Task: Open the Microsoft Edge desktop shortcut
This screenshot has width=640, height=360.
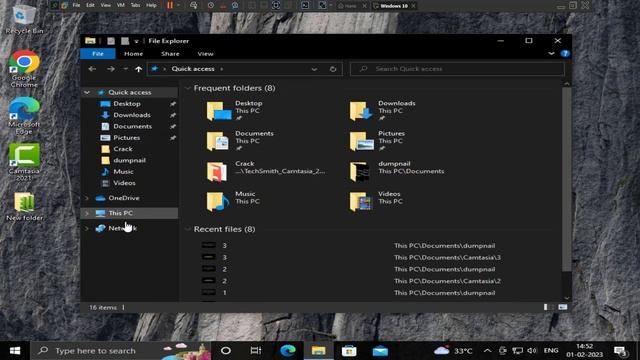Action: click(24, 116)
